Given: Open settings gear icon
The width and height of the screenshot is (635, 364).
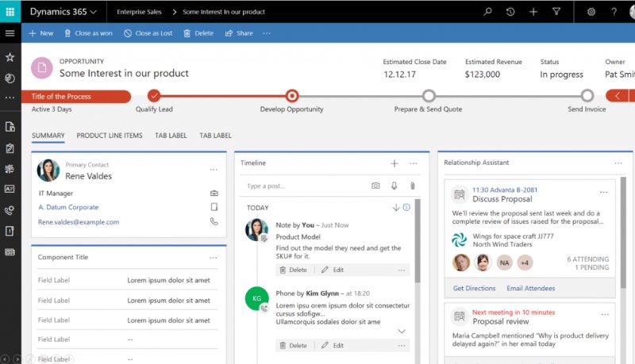Looking at the screenshot, I should coord(591,12).
